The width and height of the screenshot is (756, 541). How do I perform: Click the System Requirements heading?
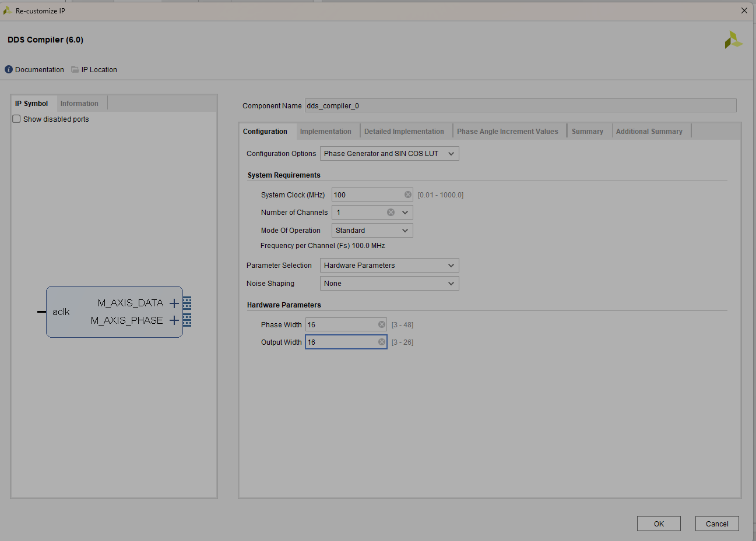(x=284, y=175)
